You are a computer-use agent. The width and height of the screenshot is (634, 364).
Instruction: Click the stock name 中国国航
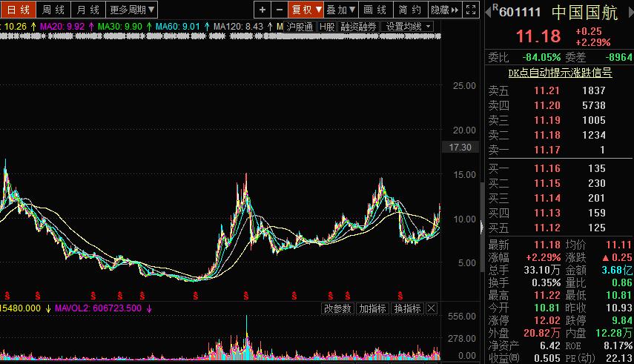pyautogui.click(x=584, y=13)
